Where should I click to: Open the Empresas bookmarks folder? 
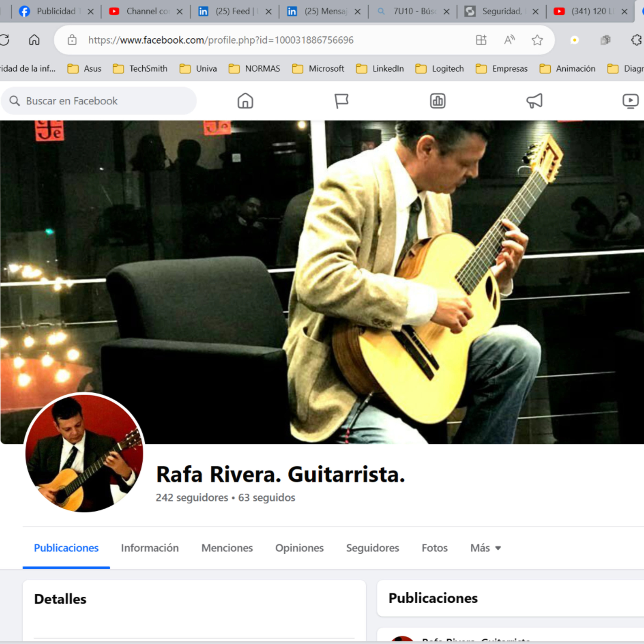click(501, 69)
